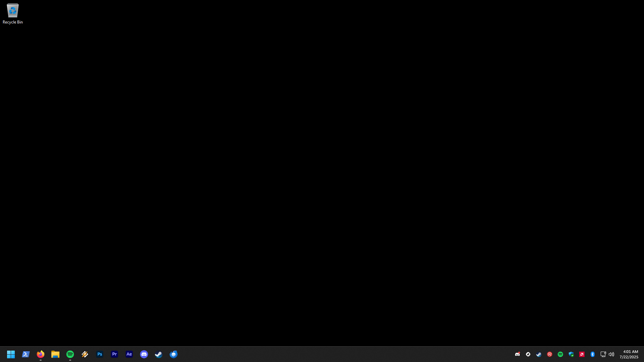
Task: Open the volume speaker tray icon
Action: [611, 354]
